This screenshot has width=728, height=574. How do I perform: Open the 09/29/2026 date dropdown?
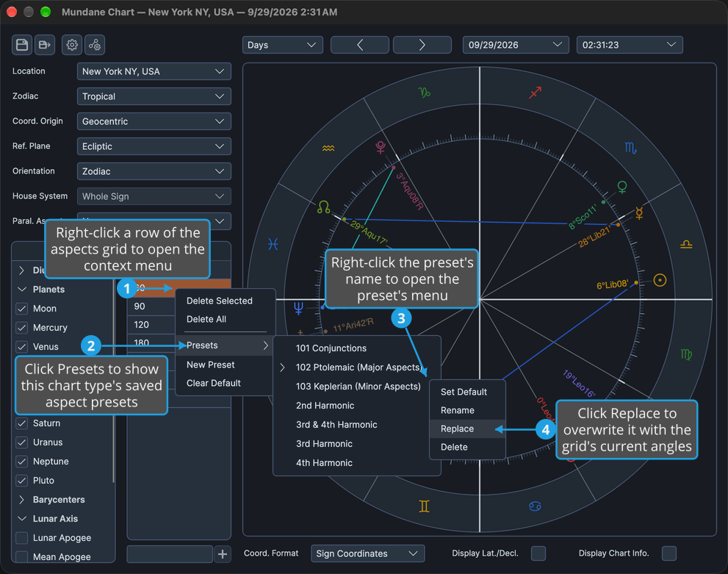(516, 45)
